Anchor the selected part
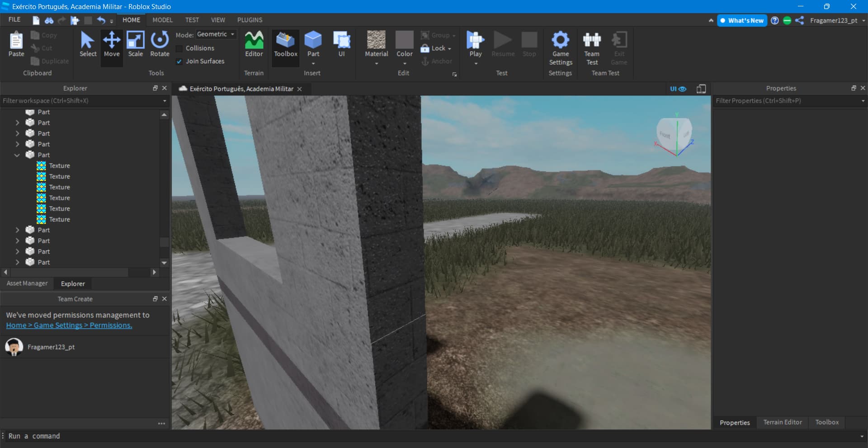Screen dimensions: 868x448 pos(437,61)
